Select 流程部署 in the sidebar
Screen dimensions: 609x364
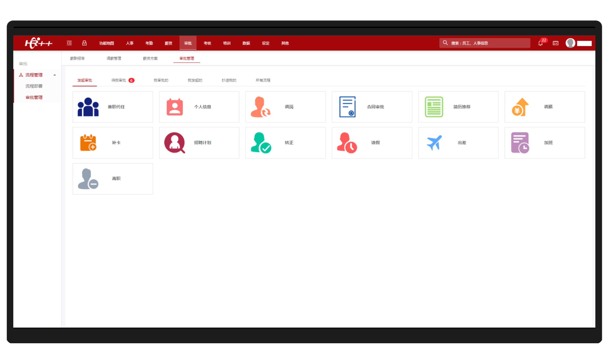click(x=34, y=86)
